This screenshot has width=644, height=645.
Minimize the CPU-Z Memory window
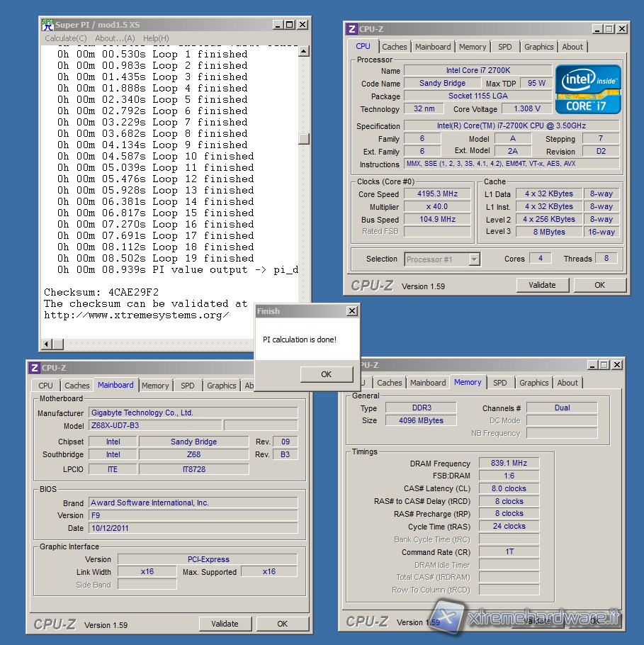(x=590, y=365)
